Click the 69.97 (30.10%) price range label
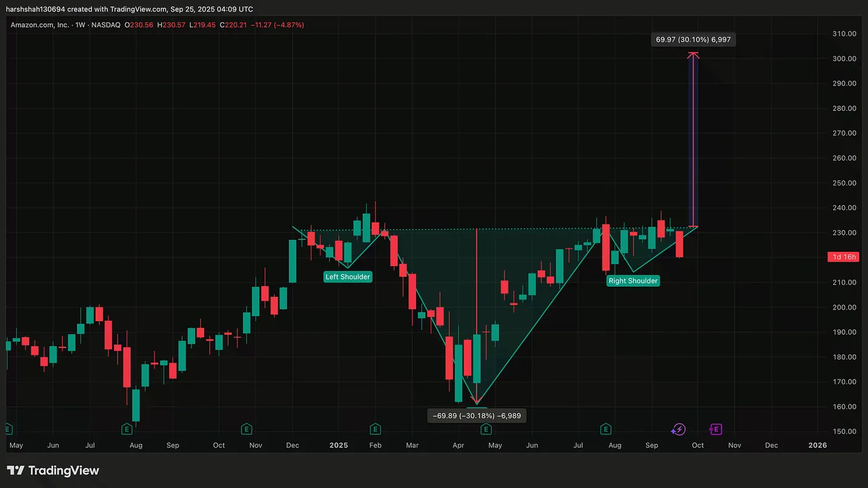This screenshot has height=488, width=868. click(694, 40)
